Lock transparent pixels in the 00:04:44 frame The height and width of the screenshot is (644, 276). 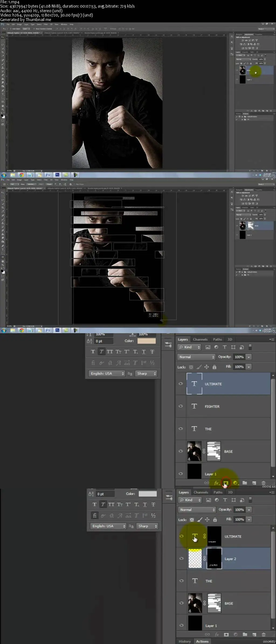(191, 367)
